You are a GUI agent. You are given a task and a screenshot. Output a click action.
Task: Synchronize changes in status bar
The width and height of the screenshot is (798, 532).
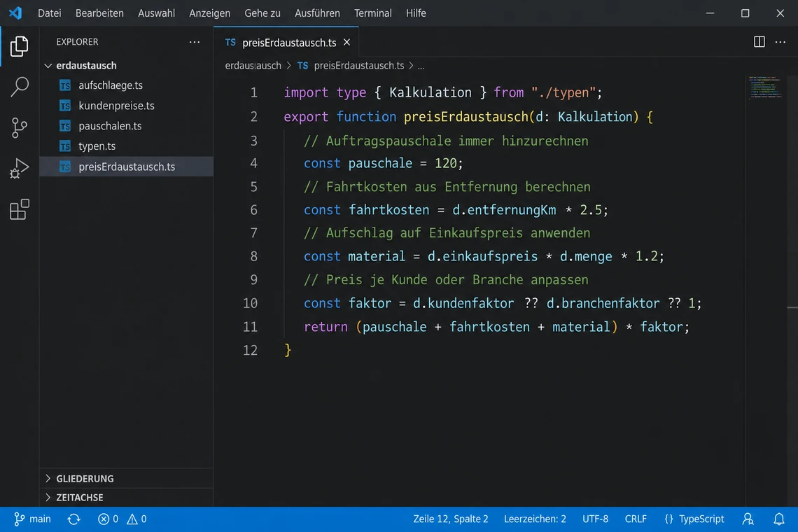click(x=73, y=519)
